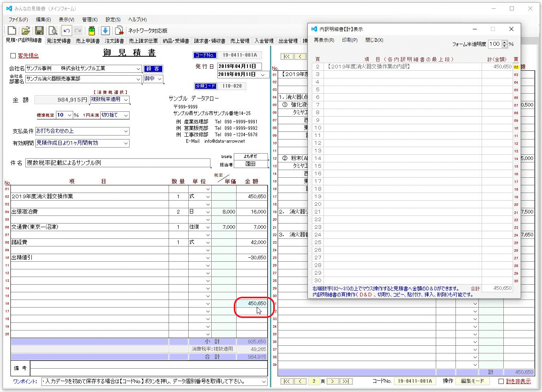The image size is (542, 392).
Task: Open a file with the folder icon
Action: point(26,31)
